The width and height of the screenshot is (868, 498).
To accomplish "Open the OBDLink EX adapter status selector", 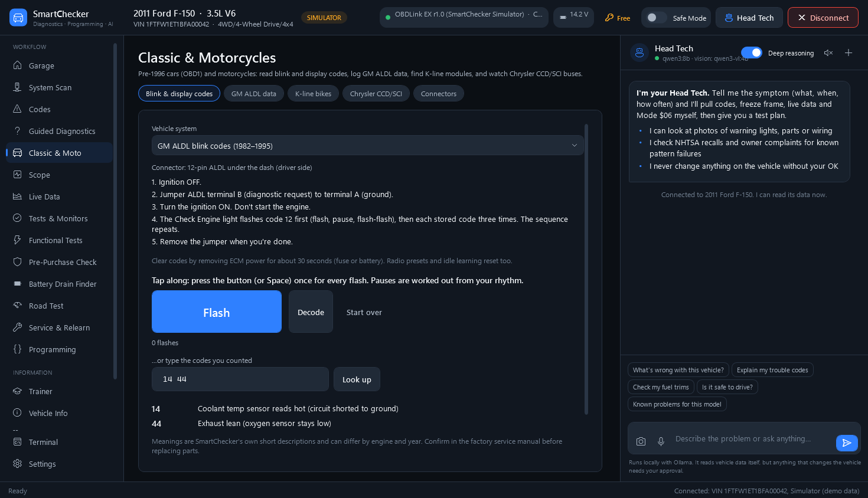I will click(x=464, y=17).
